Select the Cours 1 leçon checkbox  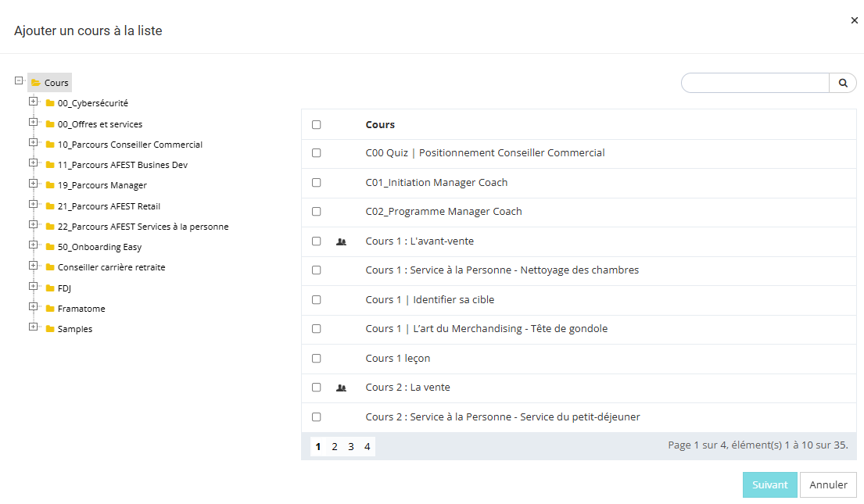tap(316, 359)
